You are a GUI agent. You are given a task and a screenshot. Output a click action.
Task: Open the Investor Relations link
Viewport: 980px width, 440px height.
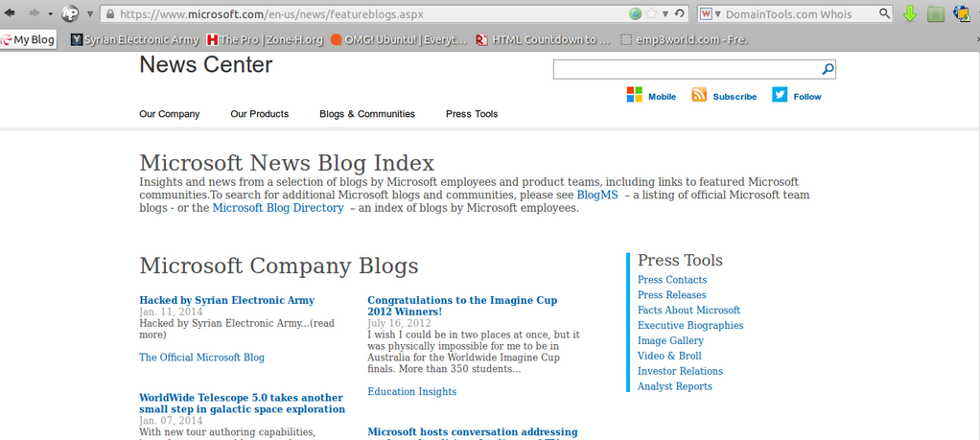pos(680,371)
